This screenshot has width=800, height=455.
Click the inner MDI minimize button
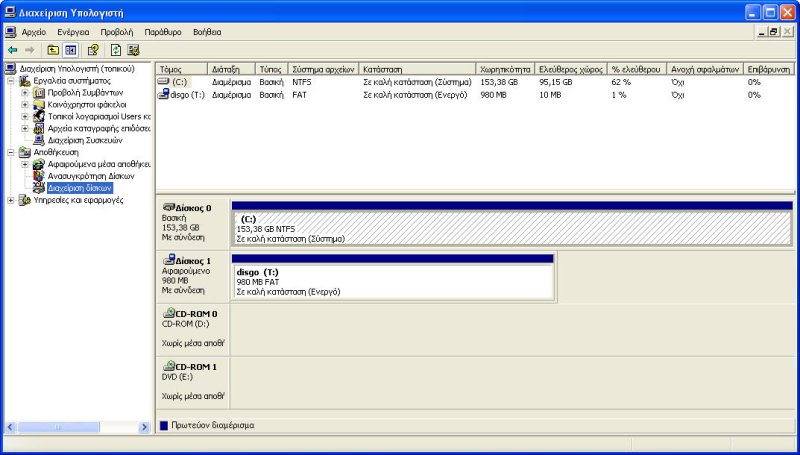763,32
